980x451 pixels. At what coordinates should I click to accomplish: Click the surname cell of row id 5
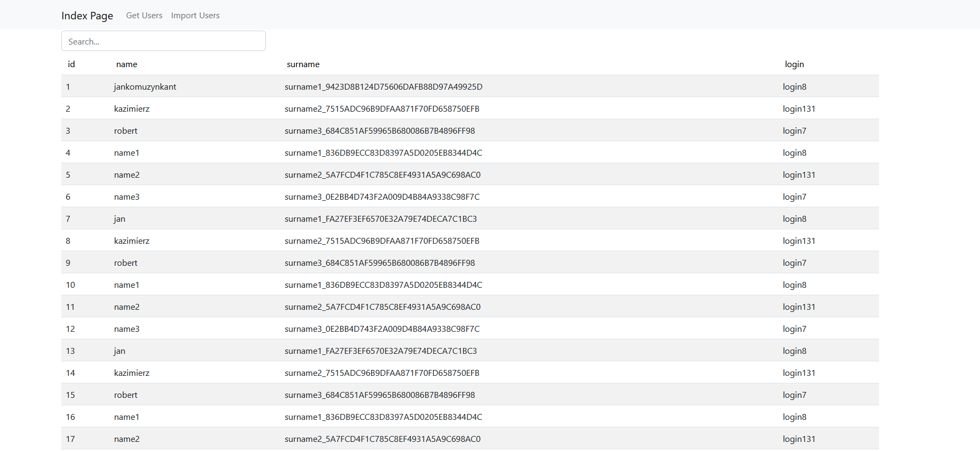[x=382, y=175]
